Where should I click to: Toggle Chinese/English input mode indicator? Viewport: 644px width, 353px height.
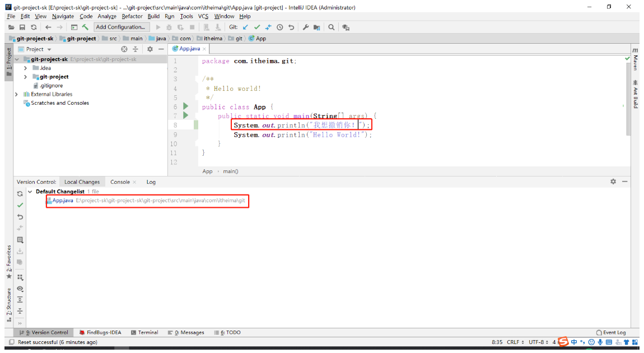point(574,342)
